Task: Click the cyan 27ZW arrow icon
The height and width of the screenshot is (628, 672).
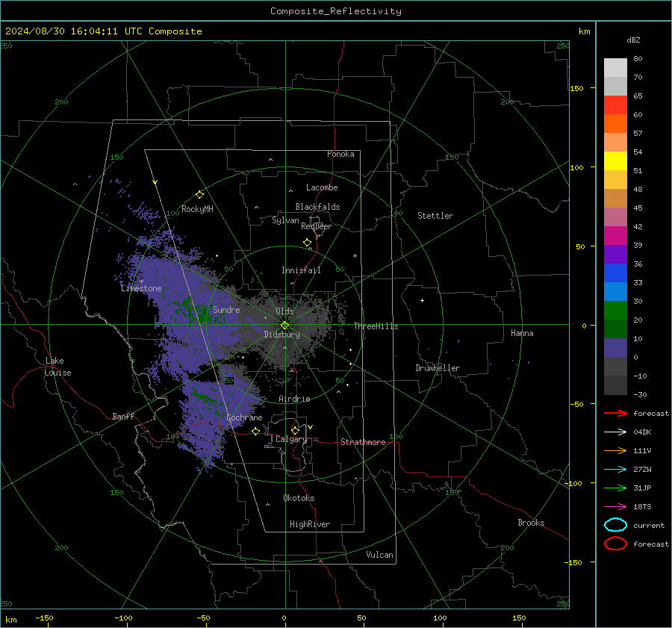Action: point(615,469)
